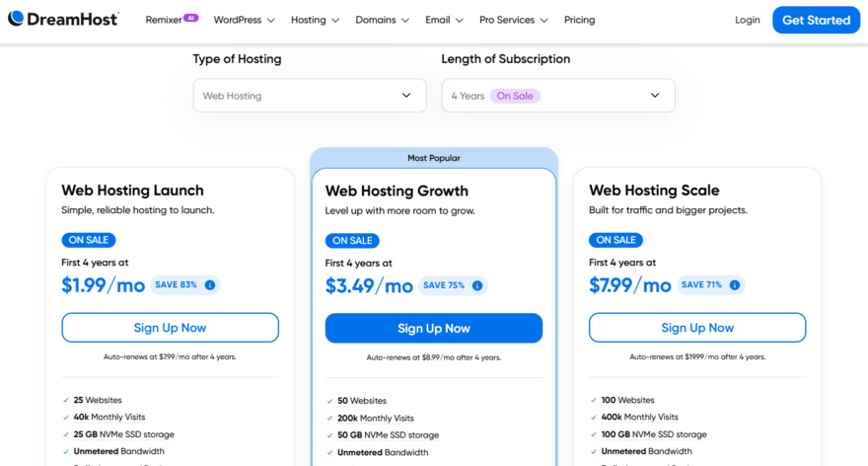Expand the Hosting menu

(315, 20)
